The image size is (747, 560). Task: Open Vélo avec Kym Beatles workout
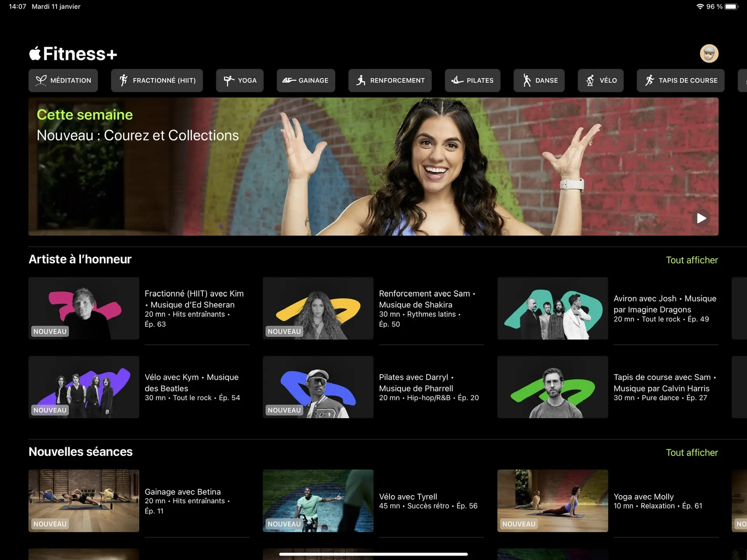tap(84, 387)
